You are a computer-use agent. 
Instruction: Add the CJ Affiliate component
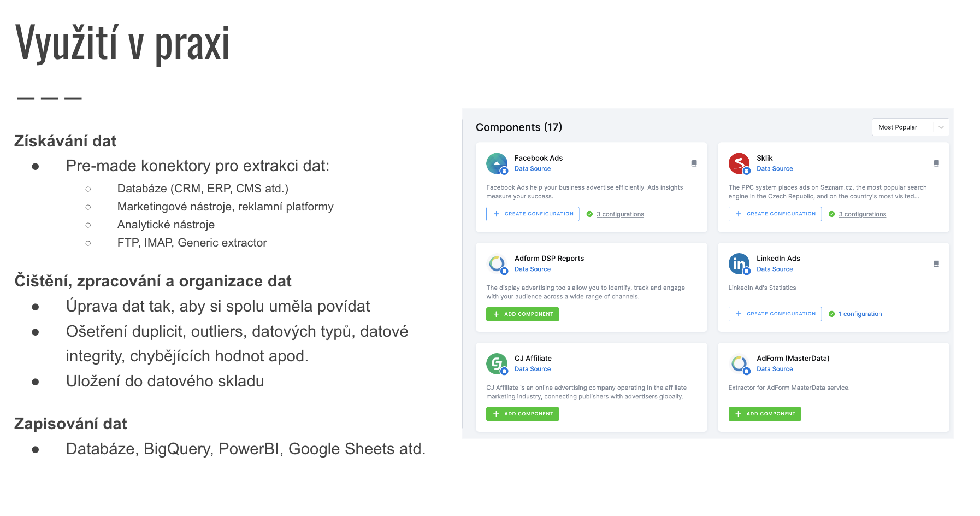(x=522, y=414)
